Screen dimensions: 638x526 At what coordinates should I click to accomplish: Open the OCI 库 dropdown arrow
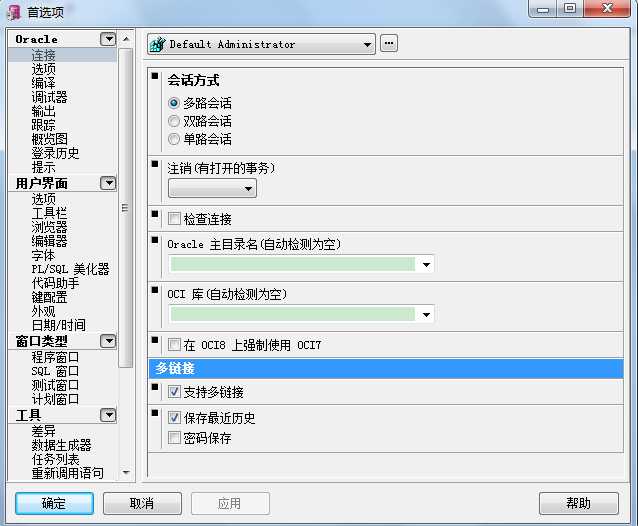click(x=426, y=314)
